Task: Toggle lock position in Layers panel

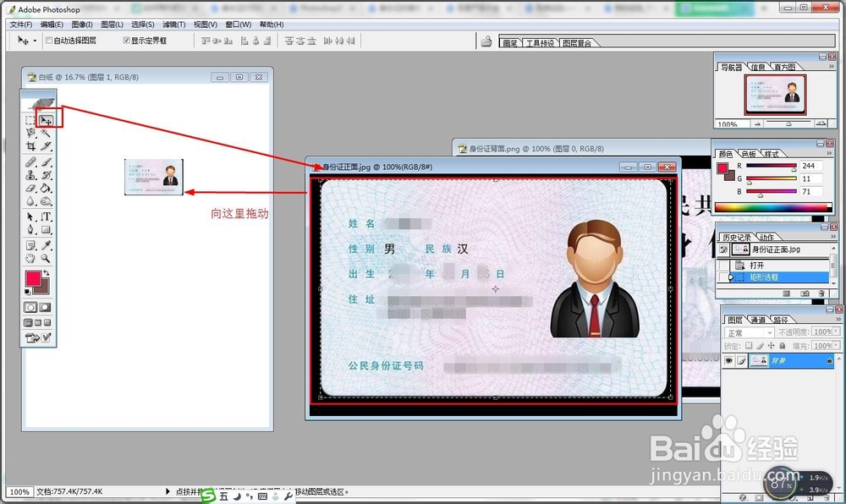Action: (771, 346)
